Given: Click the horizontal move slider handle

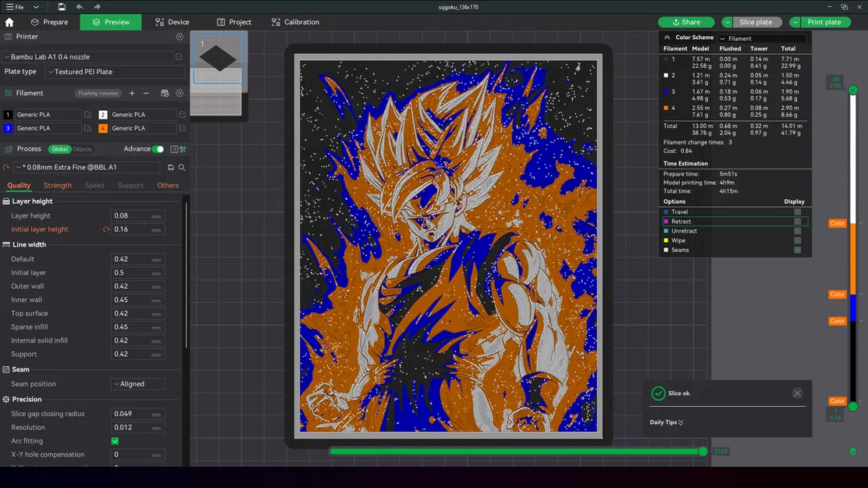Looking at the screenshot, I should click(703, 451).
